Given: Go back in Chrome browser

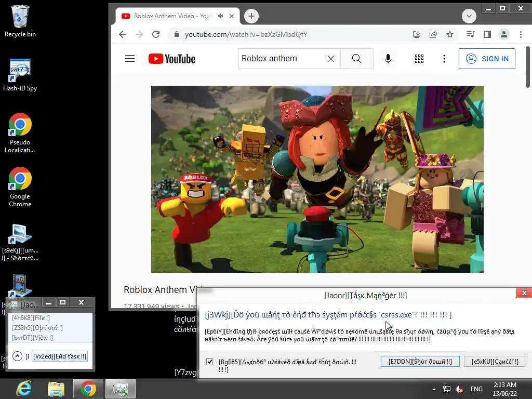Looking at the screenshot, I should point(123,34).
